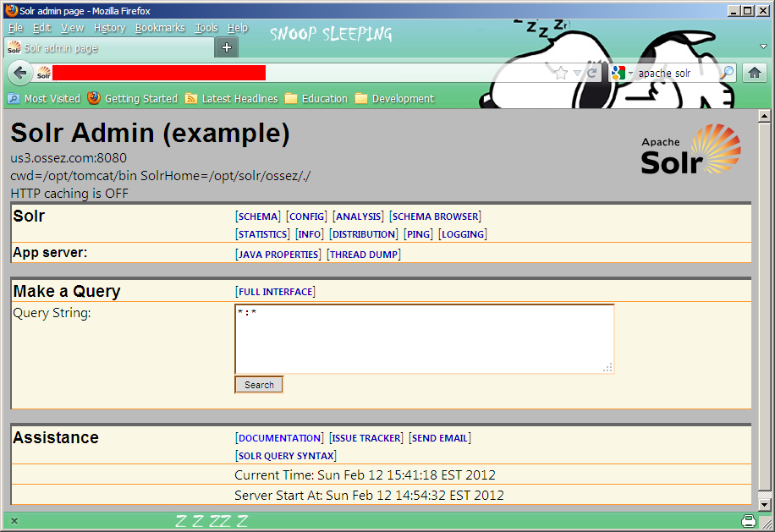
Task: Bookmark this page with the star icon
Action: pos(561,74)
